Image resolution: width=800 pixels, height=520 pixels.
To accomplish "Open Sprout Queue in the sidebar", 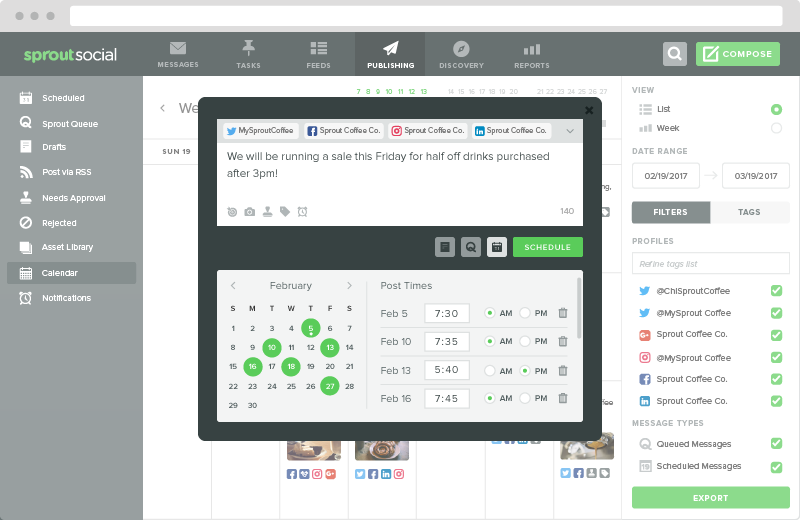I will click(71, 123).
